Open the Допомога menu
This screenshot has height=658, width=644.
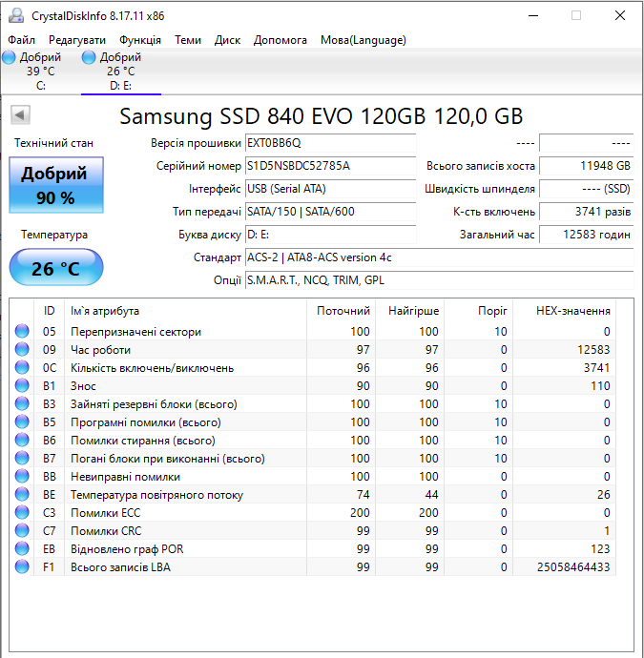[x=280, y=40]
